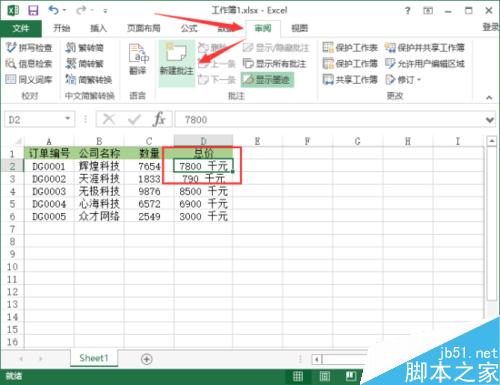Collapse the ribbon with the chevron
The height and width of the screenshot is (385, 500).
(489, 97)
